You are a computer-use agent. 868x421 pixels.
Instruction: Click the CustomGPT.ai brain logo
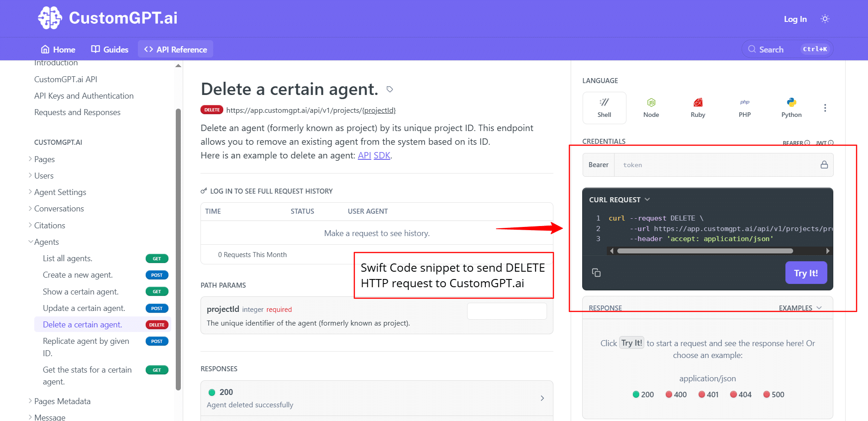click(x=50, y=18)
